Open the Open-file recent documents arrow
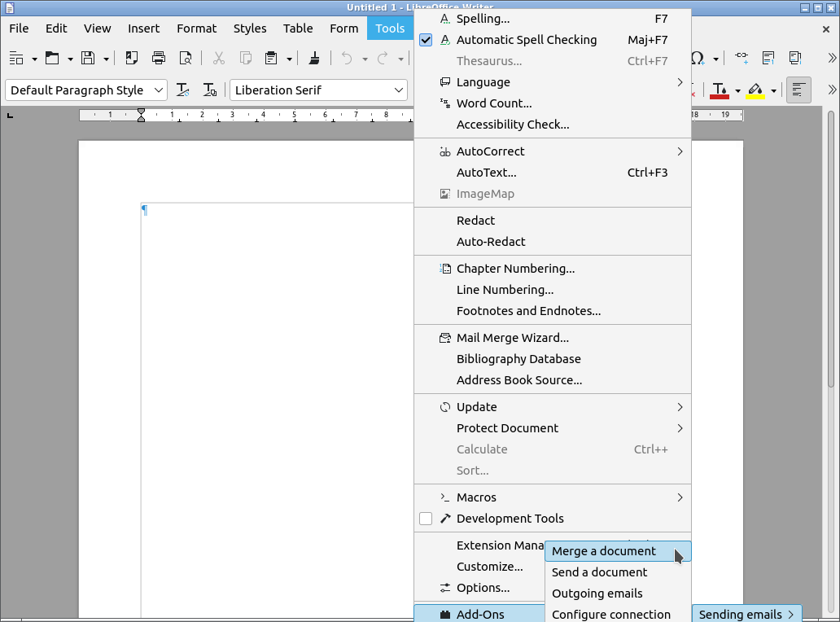Screen dimensions: 840x622 click(x=70, y=59)
